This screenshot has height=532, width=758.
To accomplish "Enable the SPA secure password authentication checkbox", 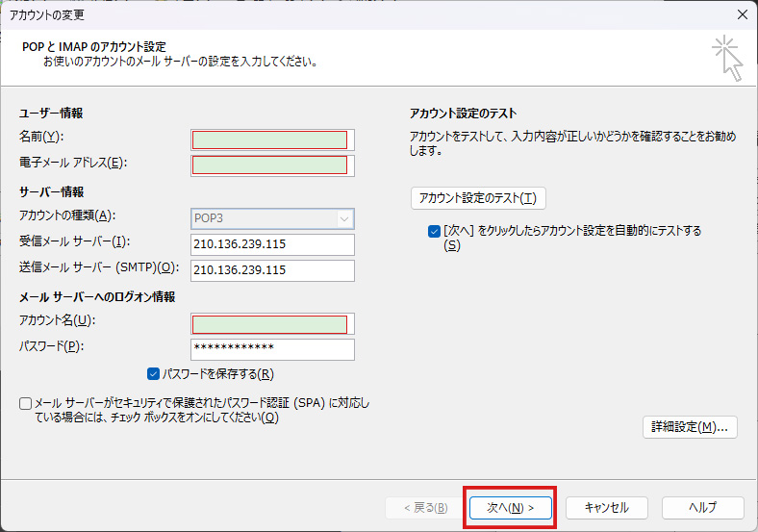I will 25,403.
